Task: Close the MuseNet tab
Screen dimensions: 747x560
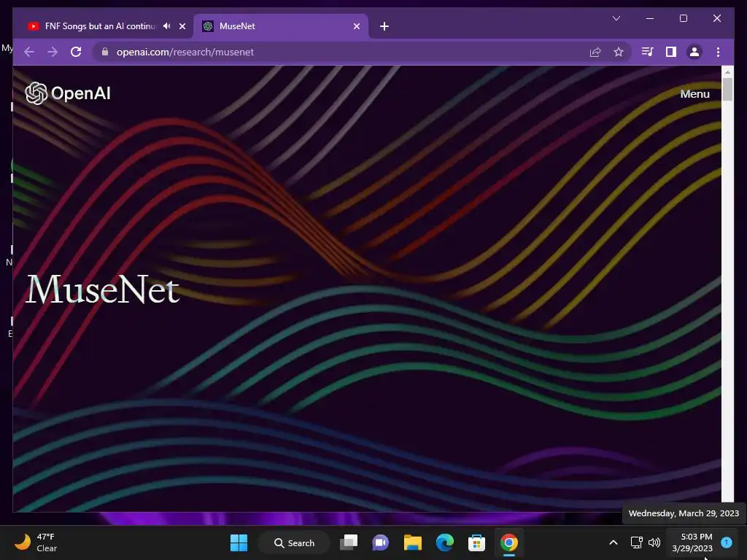Action: coord(356,26)
